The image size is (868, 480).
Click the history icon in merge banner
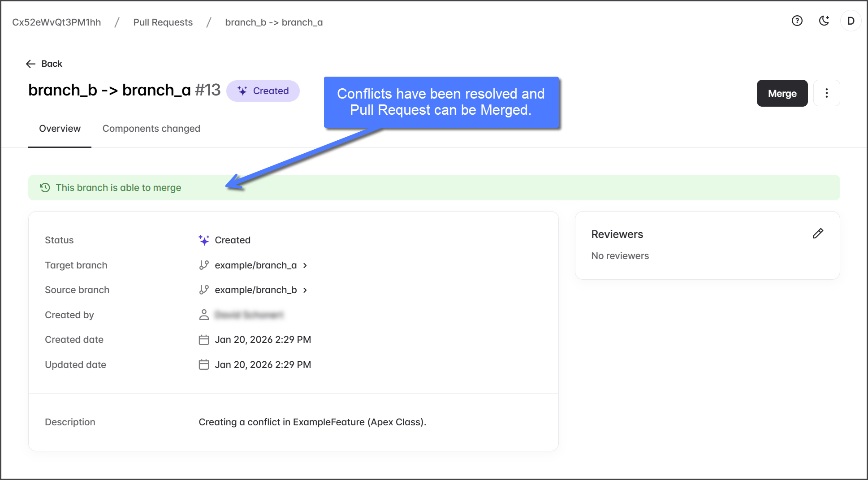[45, 187]
